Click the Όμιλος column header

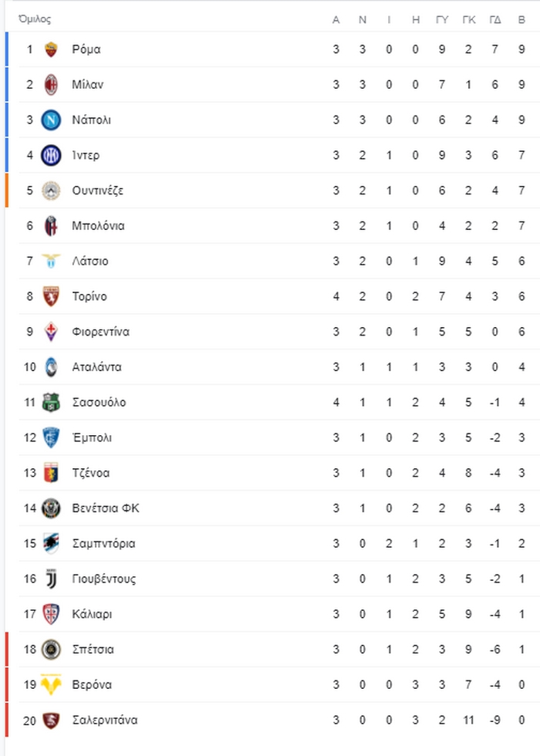pyautogui.click(x=35, y=19)
